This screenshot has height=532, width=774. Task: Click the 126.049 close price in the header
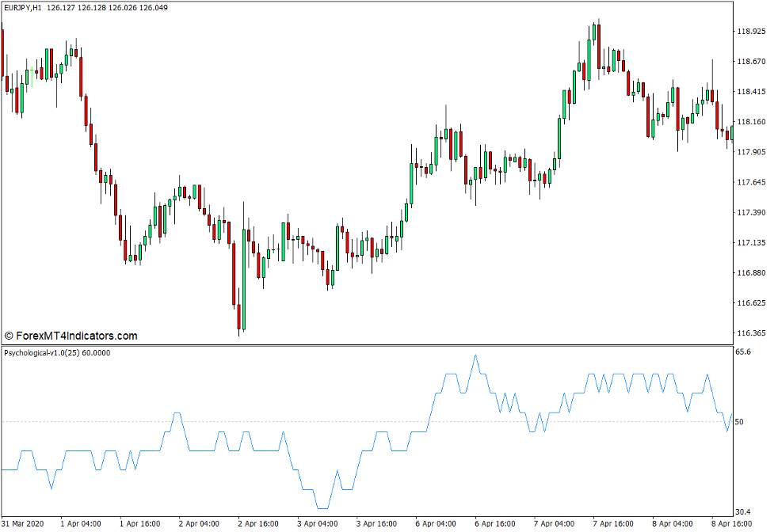point(154,7)
